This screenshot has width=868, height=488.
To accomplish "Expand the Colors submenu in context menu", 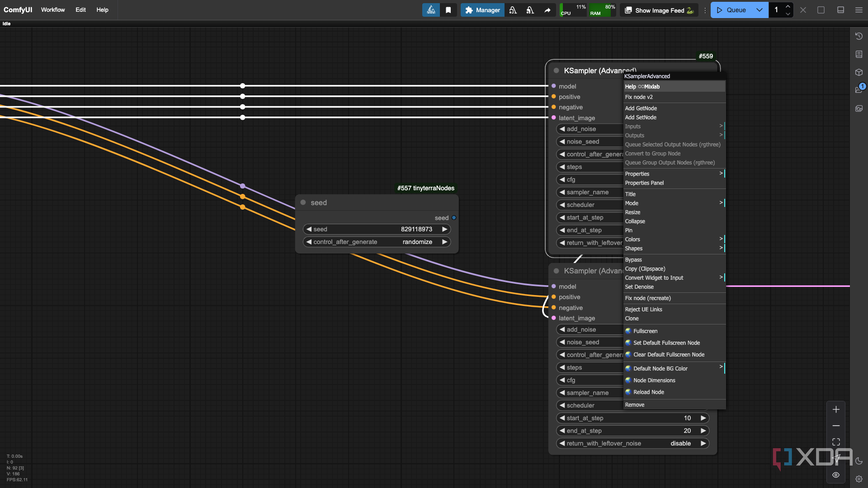I will pyautogui.click(x=675, y=239).
